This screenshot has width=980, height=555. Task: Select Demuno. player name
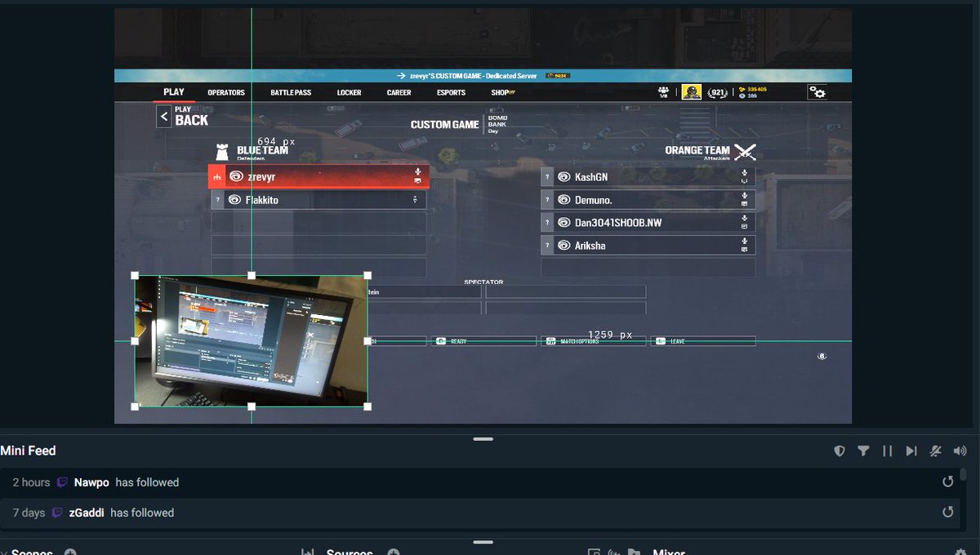tap(595, 200)
